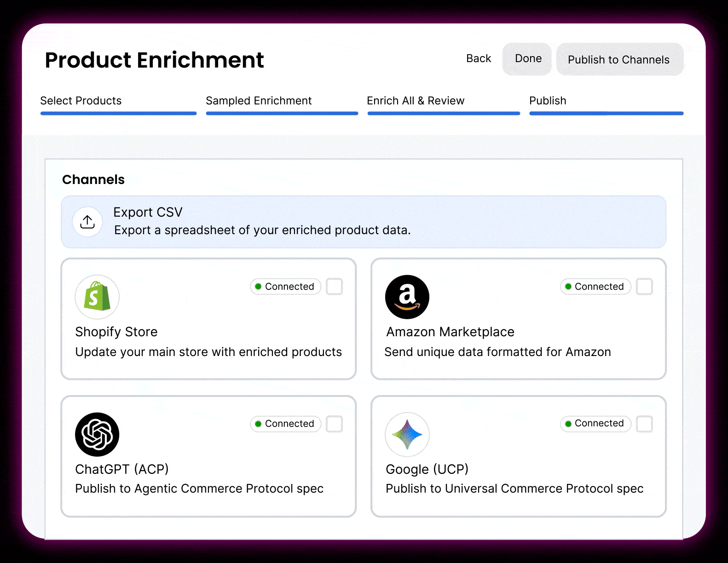The height and width of the screenshot is (563, 728).
Task: Click the Channels section heading
Action: click(93, 179)
